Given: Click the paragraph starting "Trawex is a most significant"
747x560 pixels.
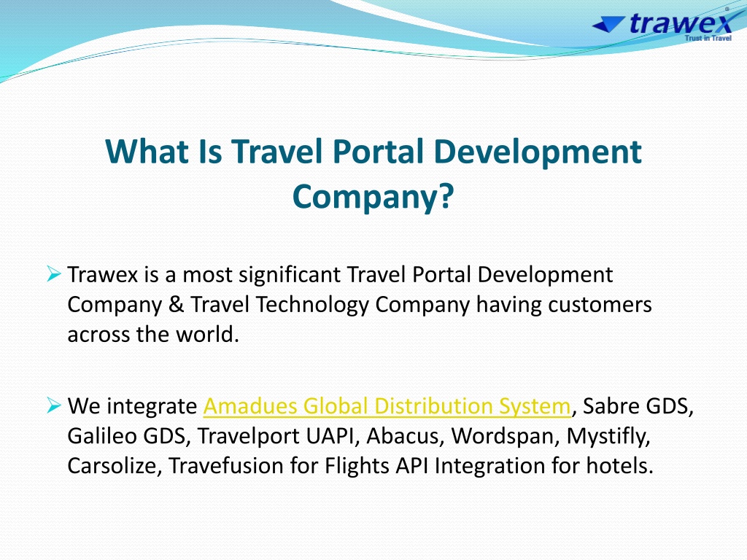Looking at the screenshot, I should (359, 304).
